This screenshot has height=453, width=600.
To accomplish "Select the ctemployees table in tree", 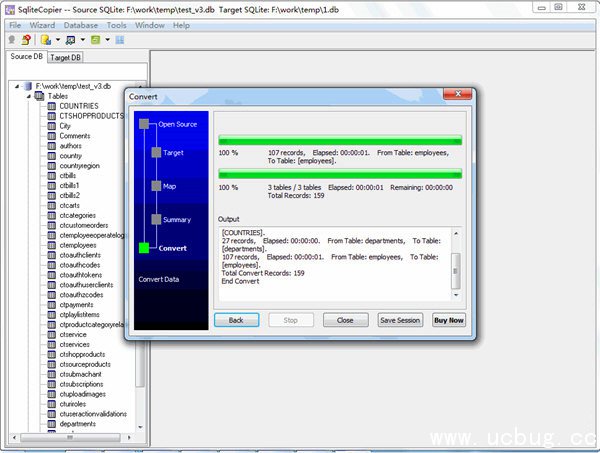I will coord(78,245).
